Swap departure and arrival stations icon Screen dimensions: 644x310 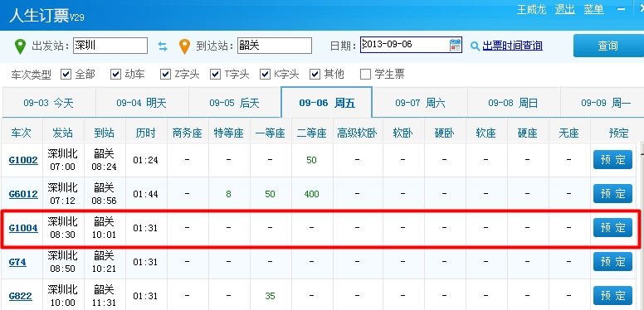click(x=163, y=46)
